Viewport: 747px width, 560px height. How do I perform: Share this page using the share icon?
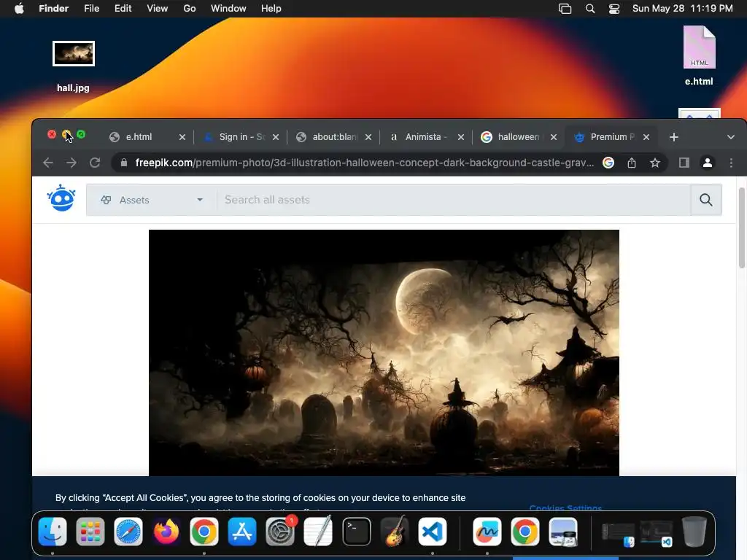632,163
